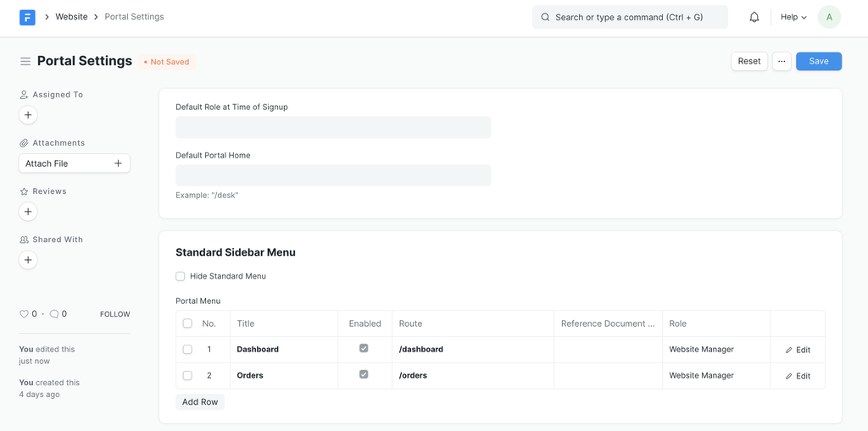Open user avatar account menu

click(x=829, y=17)
